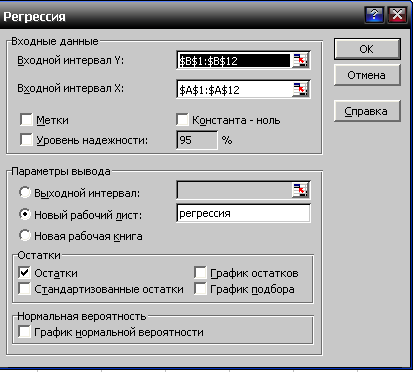Close the Регрессия dialog with the X button
The width and height of the screenshot is (413, 372).
pyautogui.click(x=397, y=15)
